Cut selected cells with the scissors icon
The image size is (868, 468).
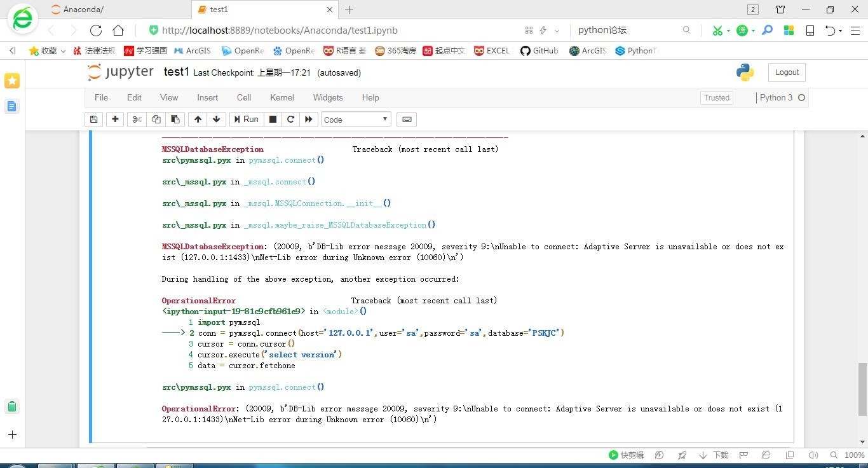137,119
